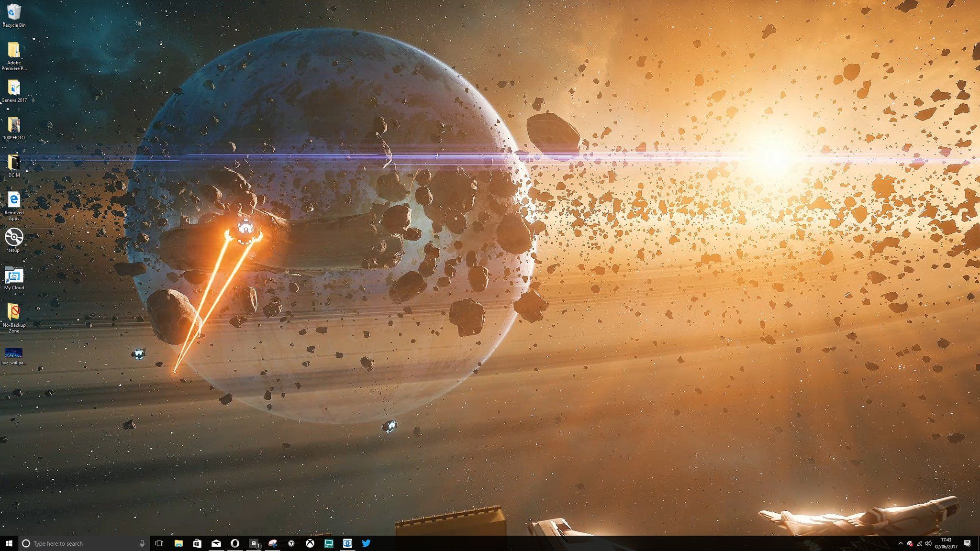This screenshot has height=551, width=980.
Task: Open Task View from taskbar
Action: [x=159, y=543]
